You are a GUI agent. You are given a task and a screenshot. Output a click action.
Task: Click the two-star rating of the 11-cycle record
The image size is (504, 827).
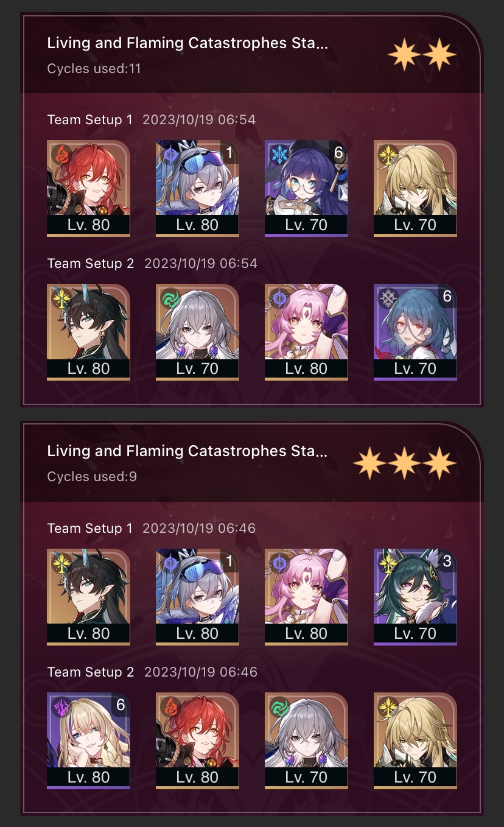(422, 56)
